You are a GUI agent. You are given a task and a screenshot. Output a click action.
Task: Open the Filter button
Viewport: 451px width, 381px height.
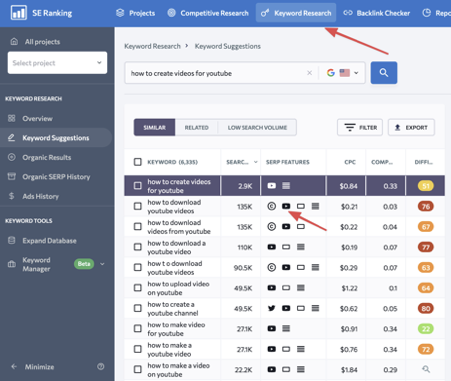click(360, 127)
